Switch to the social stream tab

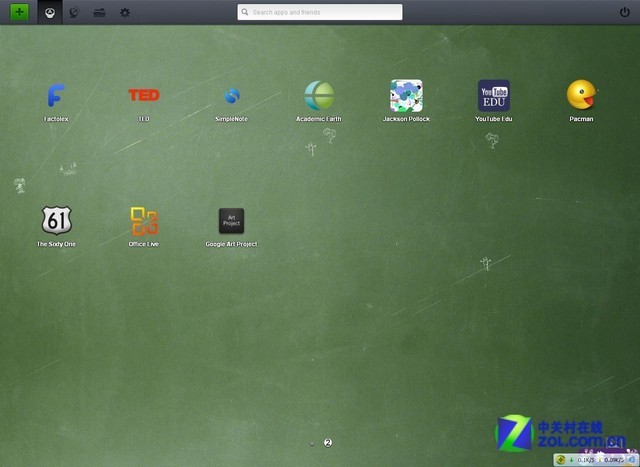(x=74, y=12)
